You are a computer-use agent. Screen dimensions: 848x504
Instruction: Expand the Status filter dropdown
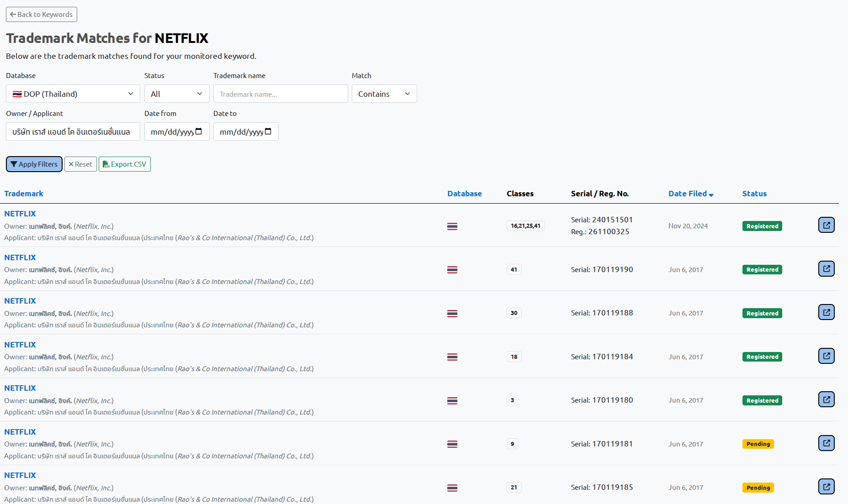[177, 94]
